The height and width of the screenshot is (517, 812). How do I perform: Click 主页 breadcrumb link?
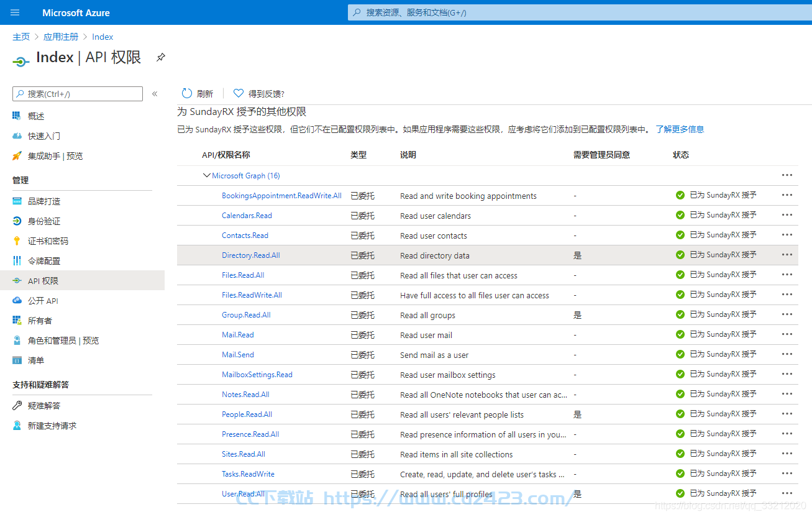click(21, 37)
